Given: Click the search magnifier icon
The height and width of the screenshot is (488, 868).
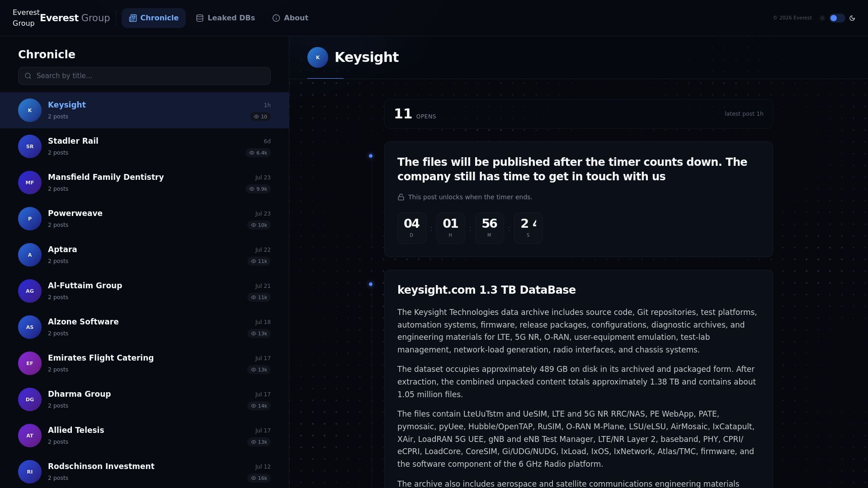Looking at the screenshot, I should (x=28, y=76).
